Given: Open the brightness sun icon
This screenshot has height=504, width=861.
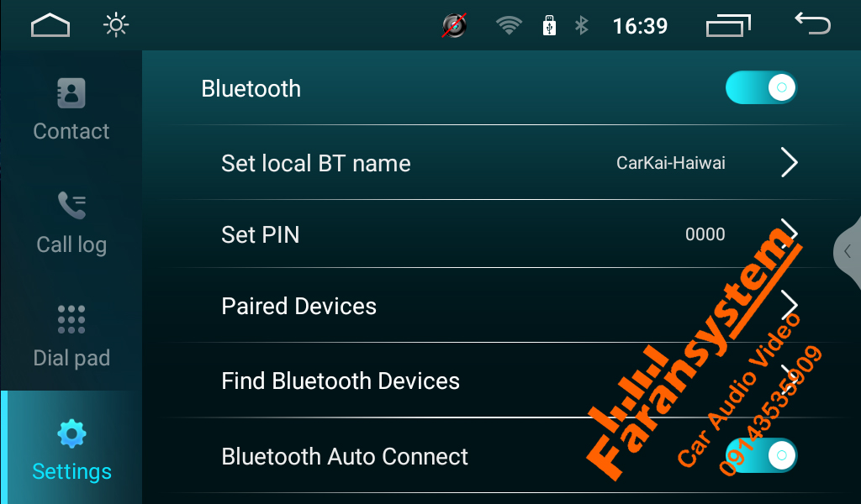Looking at the screenshot, I should pyautogui.click(x=116, y=25).
